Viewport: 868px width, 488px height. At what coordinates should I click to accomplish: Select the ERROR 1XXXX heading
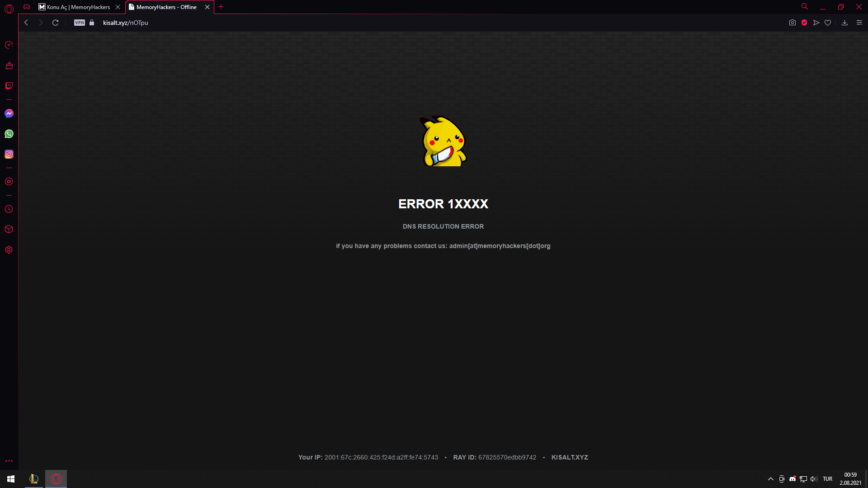pyautogui.click(x=443, y=204)
